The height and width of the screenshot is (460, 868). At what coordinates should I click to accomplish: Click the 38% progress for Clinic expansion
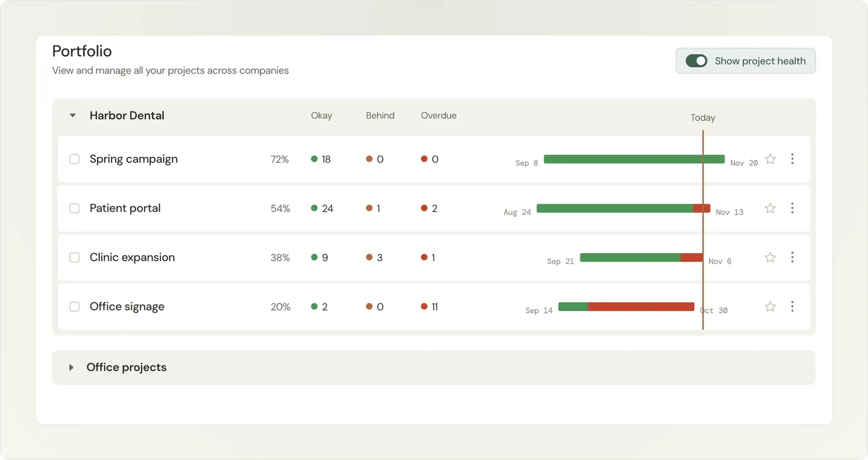coord(280,257)
